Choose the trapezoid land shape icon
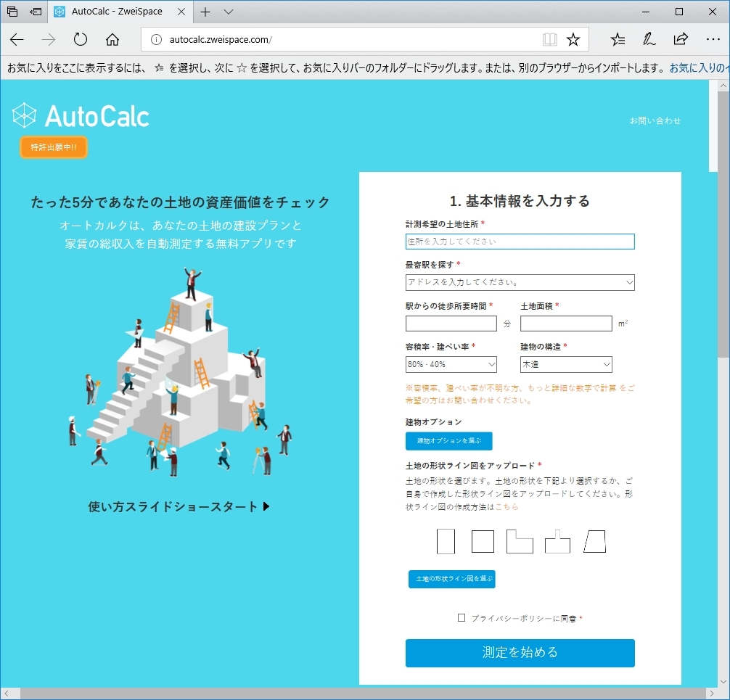Viewport: 730px width, 700px height. click(x=594, y=541)
